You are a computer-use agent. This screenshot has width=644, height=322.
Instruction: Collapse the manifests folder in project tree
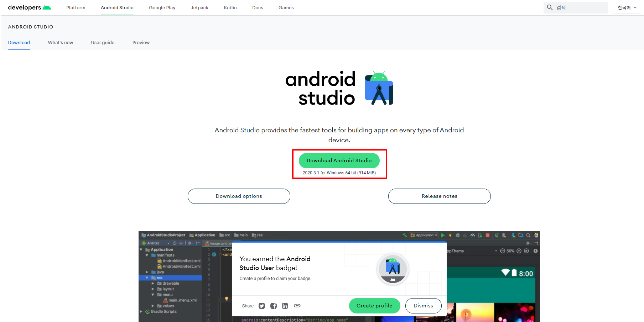click(147, 255)
